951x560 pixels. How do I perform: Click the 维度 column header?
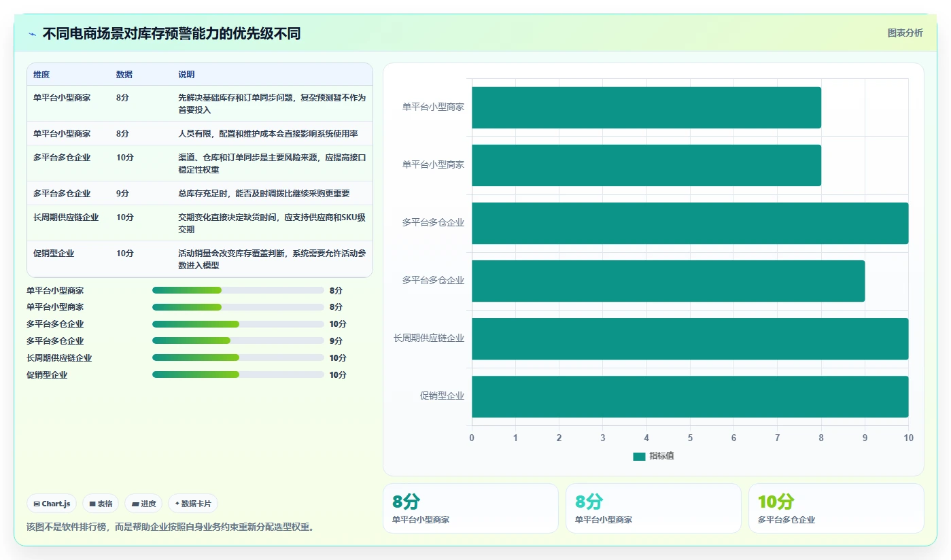41,75
